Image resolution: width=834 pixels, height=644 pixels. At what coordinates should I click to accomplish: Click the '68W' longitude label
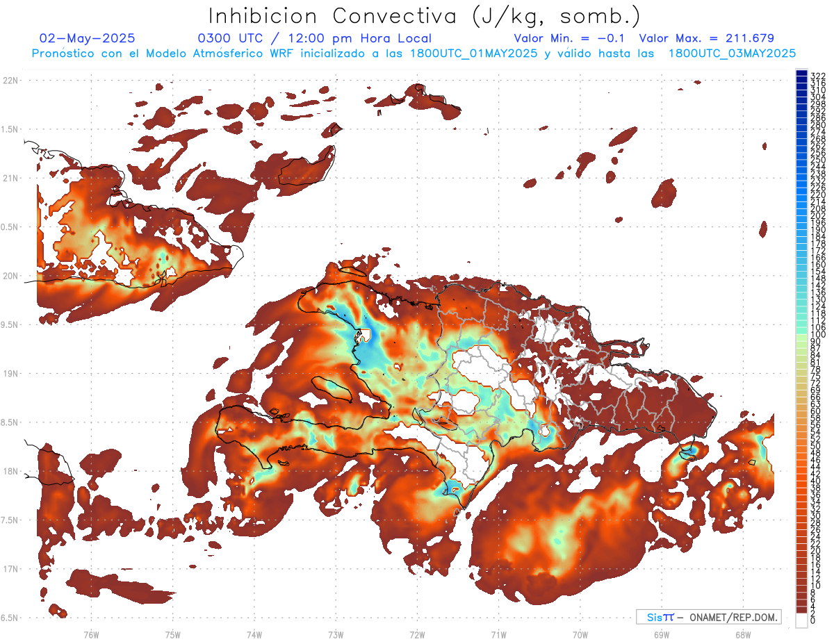pos(743,634)
